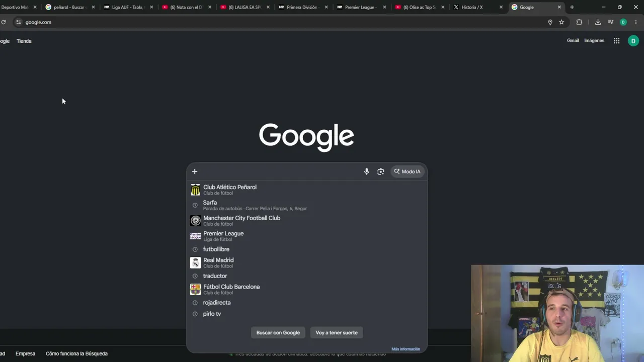Switch to the 'Premier League' tab
Viewport: 644px width, 362px height.
point(361,7)
